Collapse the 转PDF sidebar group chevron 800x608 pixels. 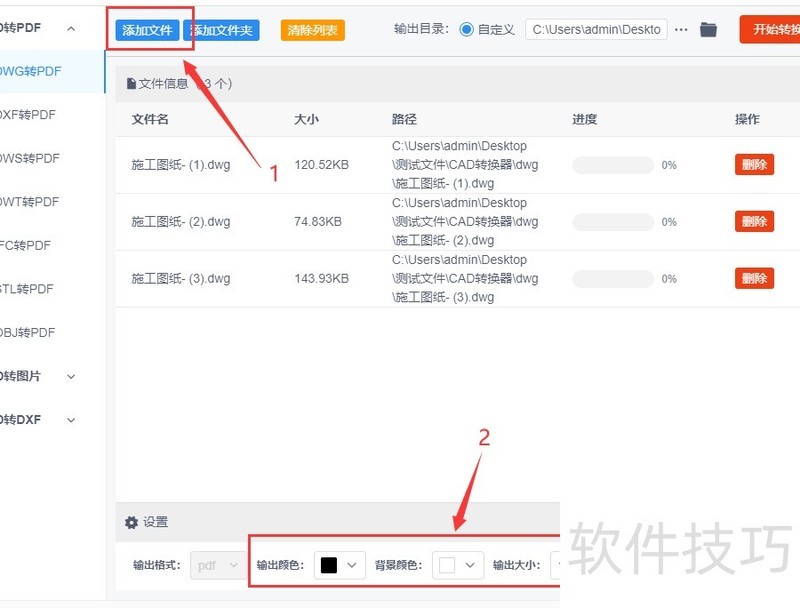pos(71,29)
